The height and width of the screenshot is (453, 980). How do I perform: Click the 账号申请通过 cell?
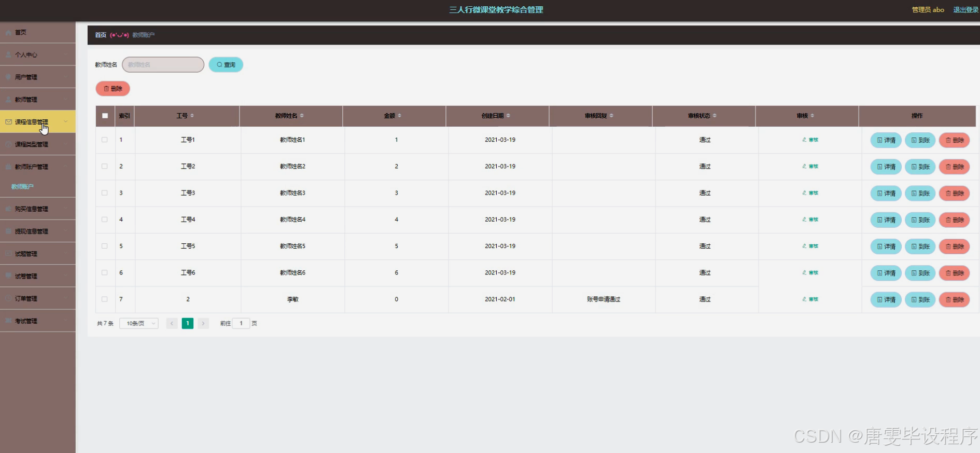604,299
